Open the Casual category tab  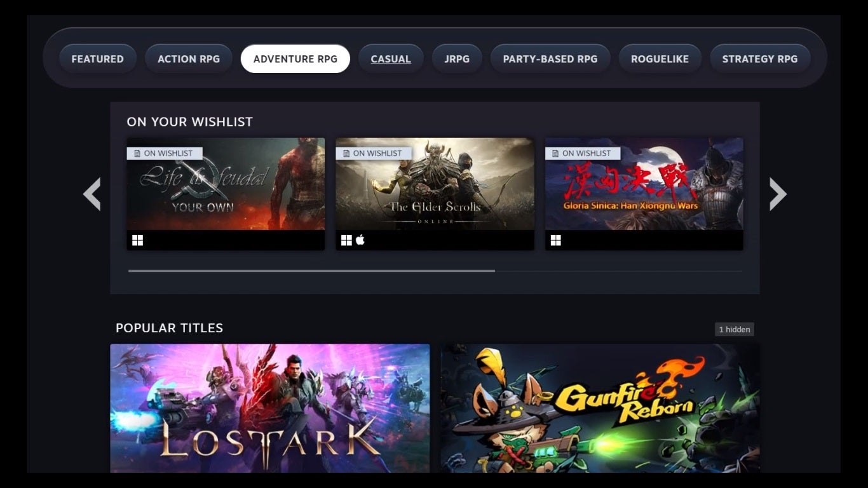pyautogui.click(x=391, y=59)
